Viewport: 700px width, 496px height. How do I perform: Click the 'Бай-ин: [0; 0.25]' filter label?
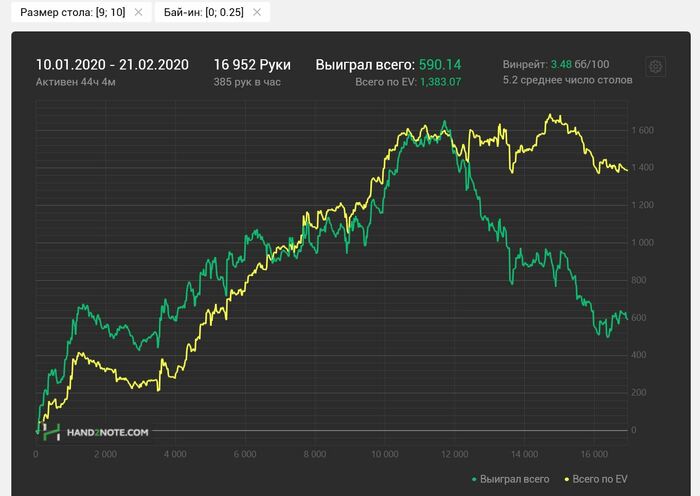[x=204, y=12]
